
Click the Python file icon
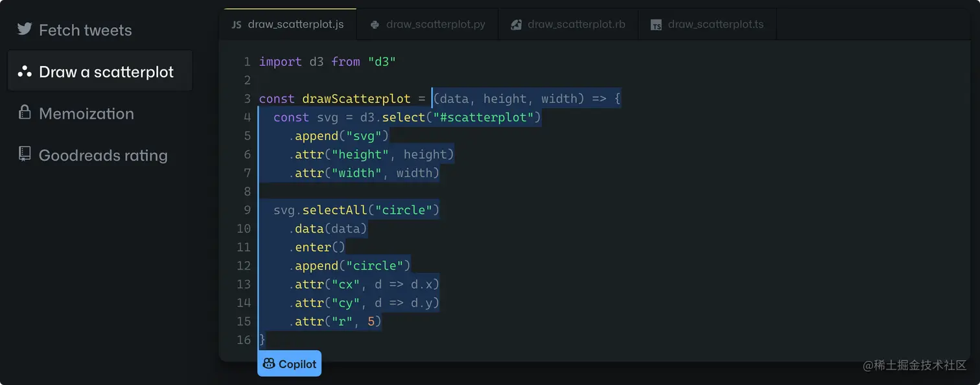point(375,25)
